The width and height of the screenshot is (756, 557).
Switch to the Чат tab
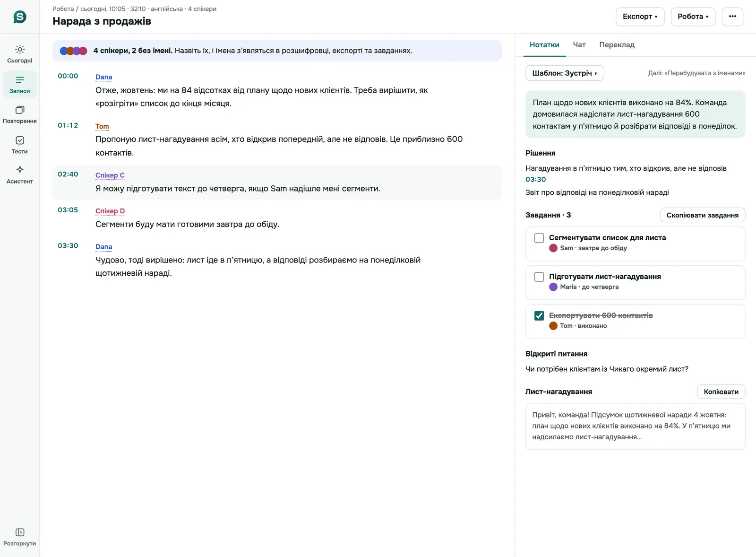579,45
